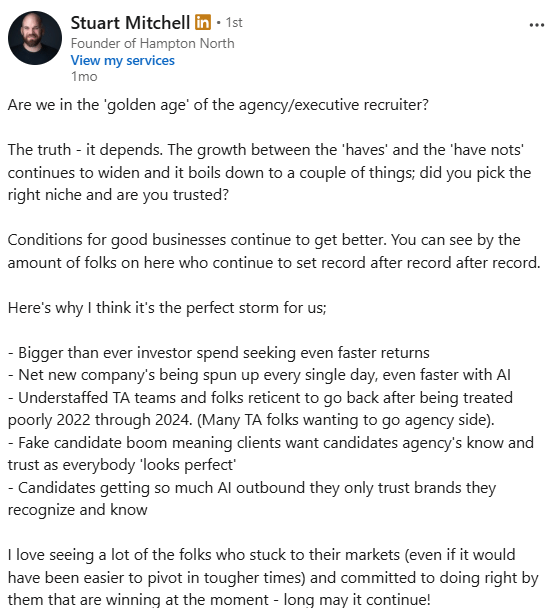Image resolution: width=555 pixels, height=610 pixels.
Task: Click the 'Fake candidate boom' bullet
Action: (x=271, y=454)
